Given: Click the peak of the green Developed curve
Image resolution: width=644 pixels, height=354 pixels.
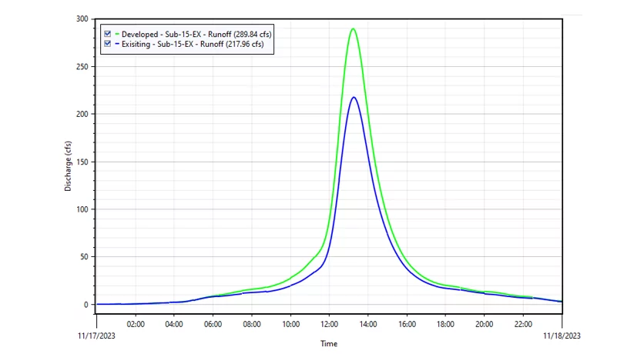Looking at the screenshot, I should pos(353,28).
